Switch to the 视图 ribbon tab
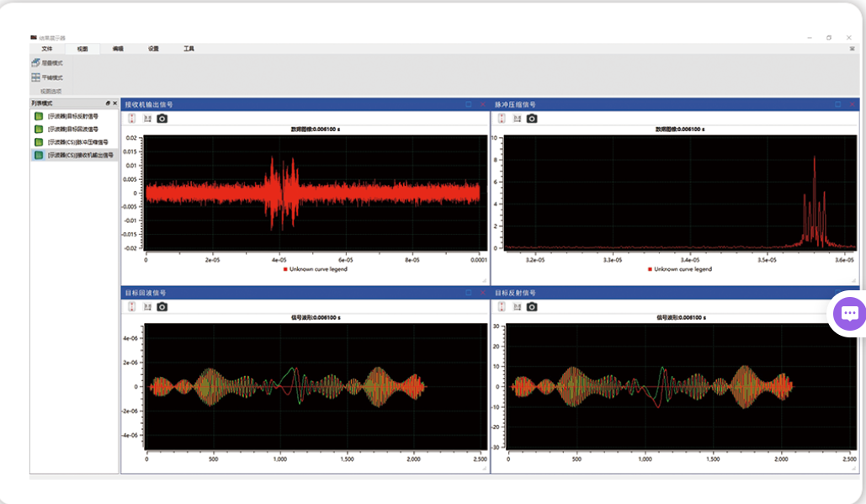866x504 pixels. click(82, 49)
